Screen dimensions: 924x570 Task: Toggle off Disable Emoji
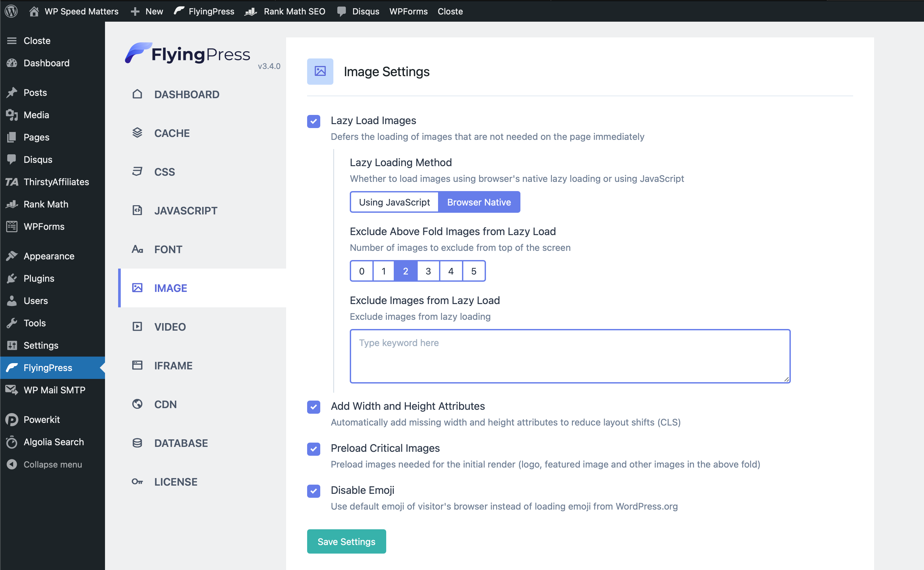point(313,491)
